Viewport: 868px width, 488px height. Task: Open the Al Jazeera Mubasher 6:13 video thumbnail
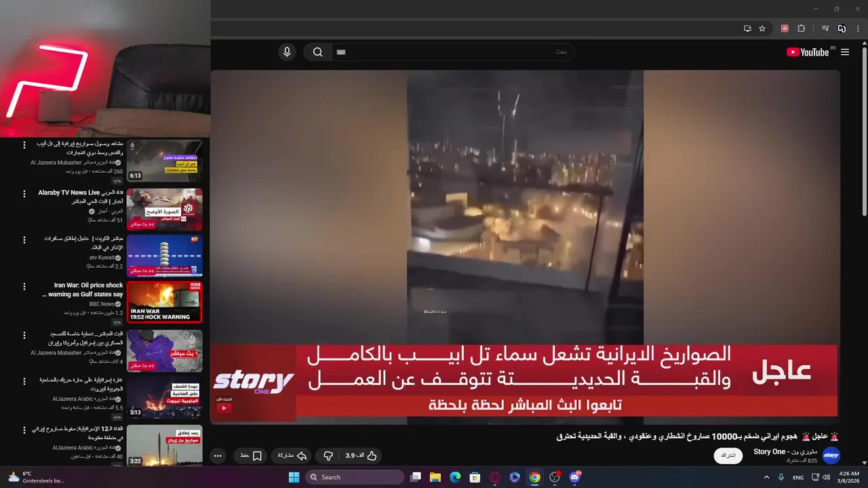[x=165, y=161]
